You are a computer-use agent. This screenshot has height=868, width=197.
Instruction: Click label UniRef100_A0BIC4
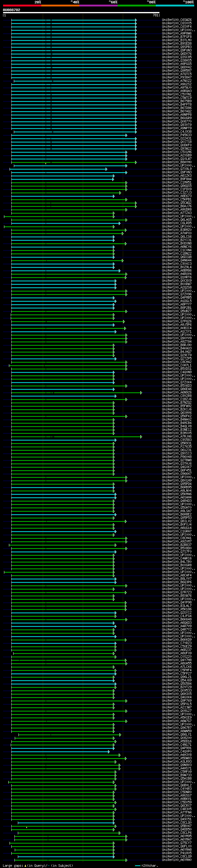click(177, 328)
